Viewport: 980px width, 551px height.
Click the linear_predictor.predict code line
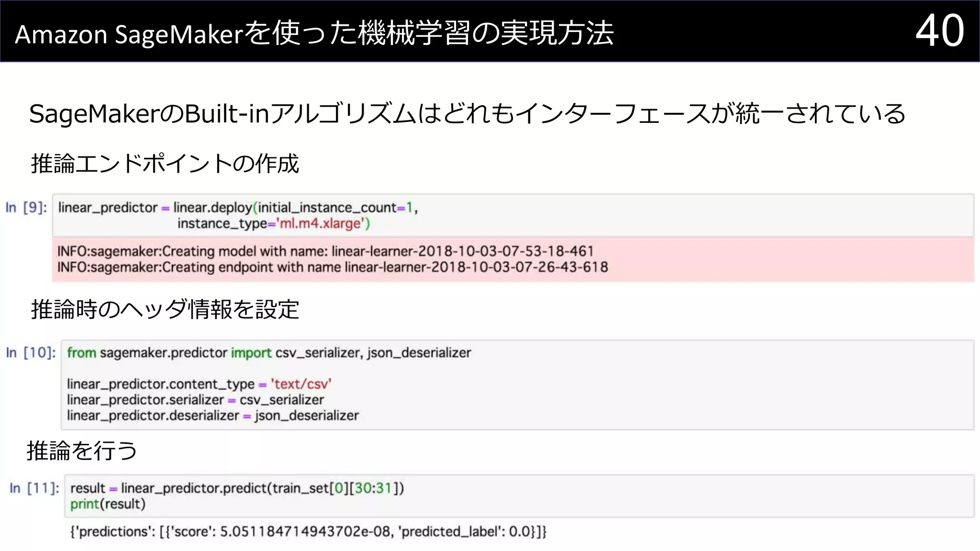[x=237, y=488]
